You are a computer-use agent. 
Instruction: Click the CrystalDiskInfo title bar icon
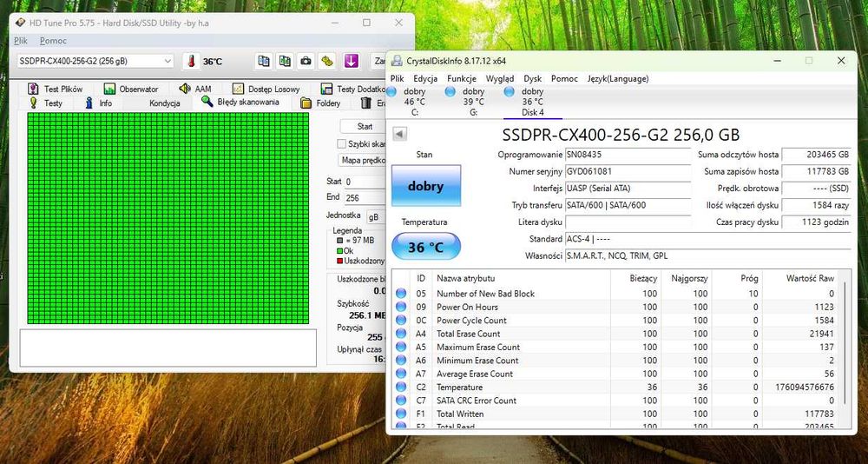[x=398, y=61]
